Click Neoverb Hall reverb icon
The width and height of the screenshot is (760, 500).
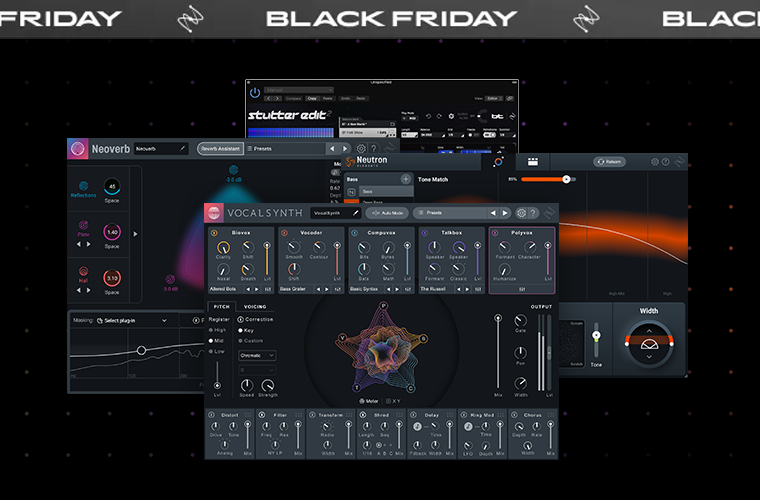(83, 271)
